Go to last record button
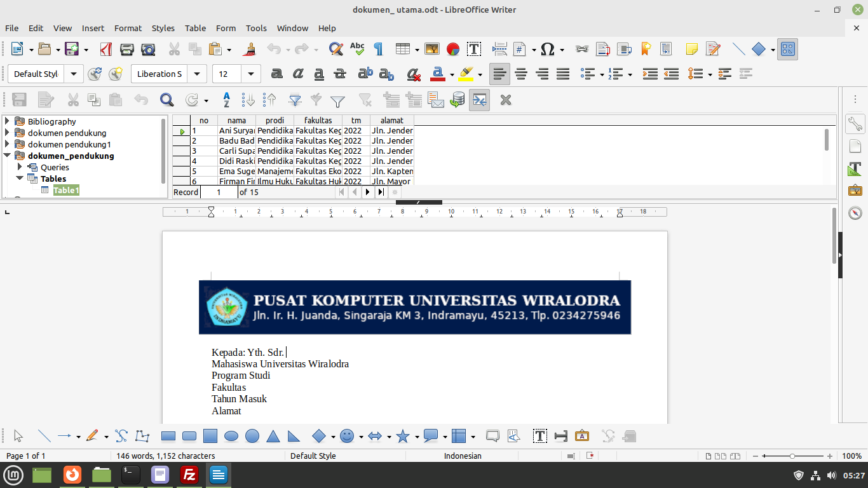The width and height of the screenshot is (868, 488). tap(381, 192)
